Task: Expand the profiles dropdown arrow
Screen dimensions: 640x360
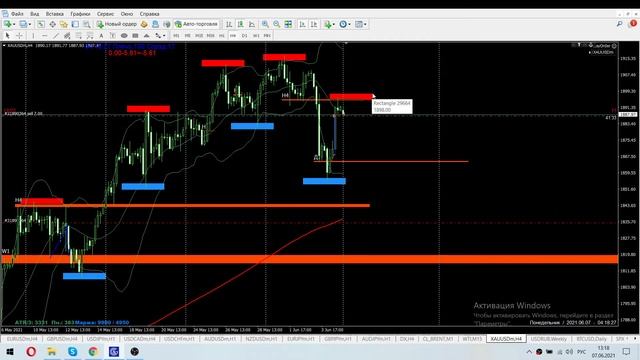Action: pyautogui.click(x=29, y=24)
